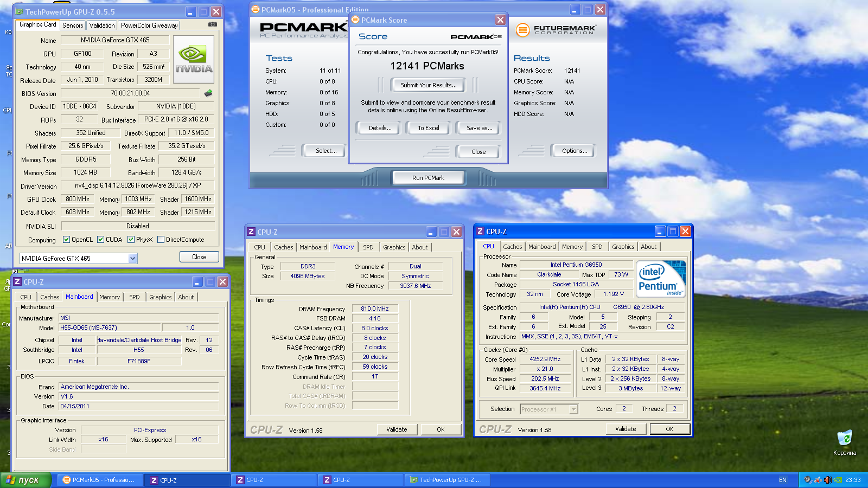Open the Recycle Bin (Корзина) desktop icon
The image size is (868, 488).
point(845,442)
